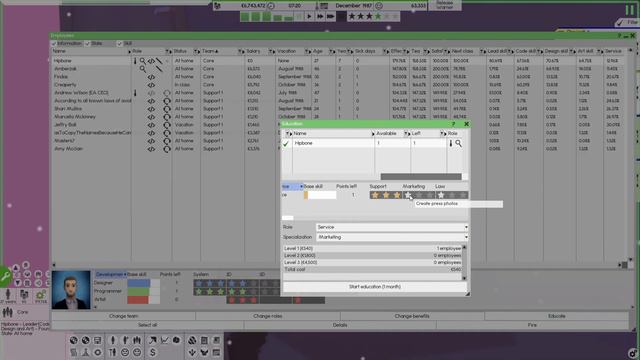
Task: Select the Level 2 education row
Action: [x=372, y=256]
